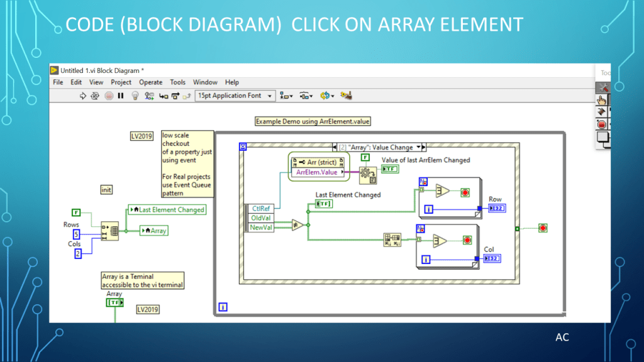The image size is (644, 362).
Task: Open the Tools menu
Action: tap(177, 82)
